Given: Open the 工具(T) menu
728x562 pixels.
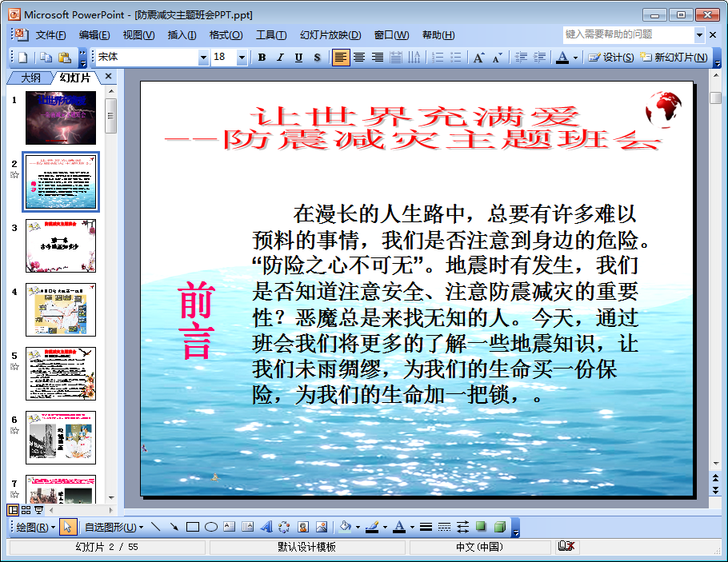Looking at the screenshot, I should [x=271, y=35].
